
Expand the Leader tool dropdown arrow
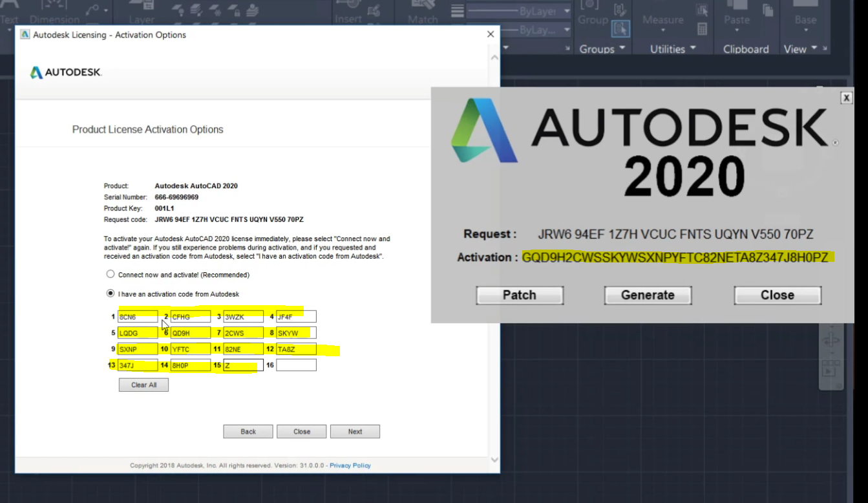tap(105, 10)
